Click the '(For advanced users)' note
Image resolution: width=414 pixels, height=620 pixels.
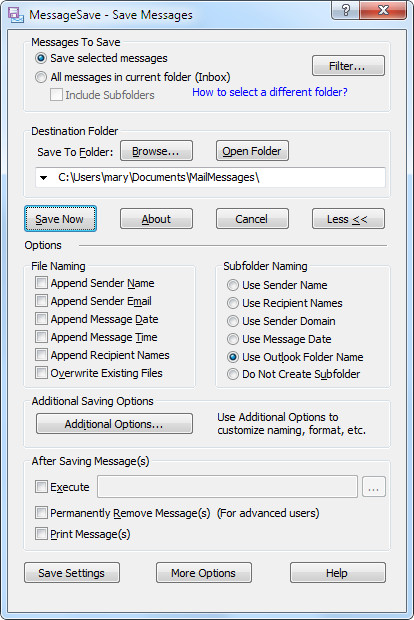[268, 513]
